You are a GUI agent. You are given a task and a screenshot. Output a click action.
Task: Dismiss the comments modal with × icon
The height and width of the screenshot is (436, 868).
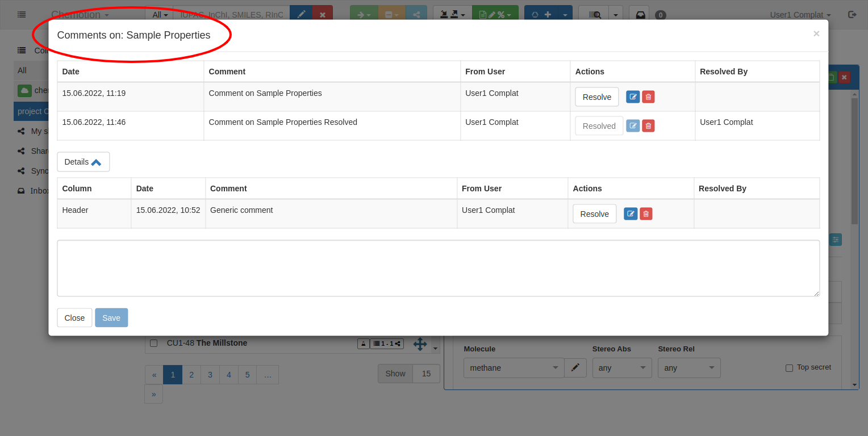pyautogui.click(x=816, y=33)
